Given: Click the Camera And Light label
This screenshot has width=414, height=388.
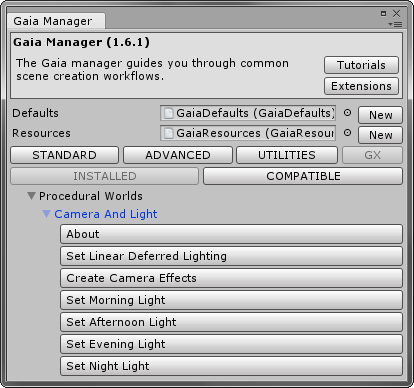Looking at the screenshot, I should (106, 214).
